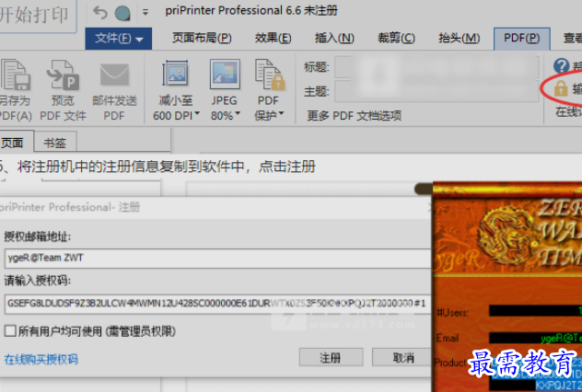Screen dimensions: 582x392
Task: Expand the JPEG 80% dropdown arrow
Action: pos(238,114)
